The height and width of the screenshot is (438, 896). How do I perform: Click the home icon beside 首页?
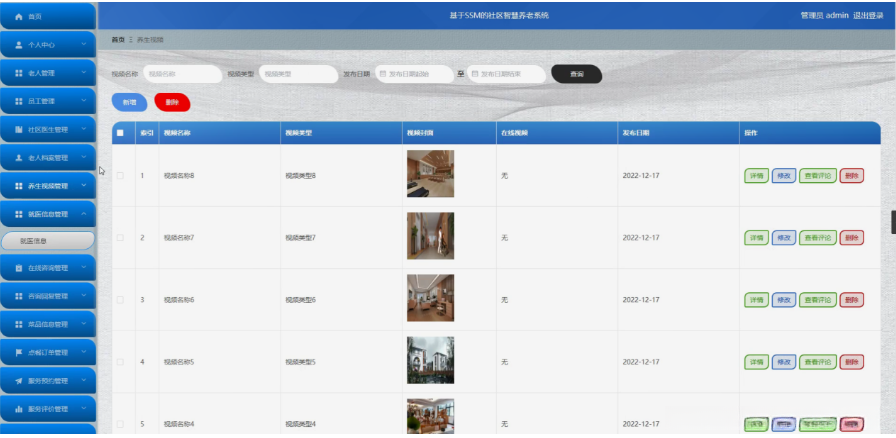pyautogui.click(x=18, y=17)
